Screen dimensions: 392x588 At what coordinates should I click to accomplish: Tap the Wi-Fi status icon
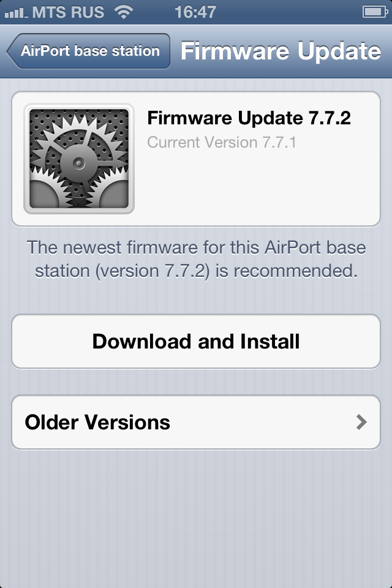[124, 12]
